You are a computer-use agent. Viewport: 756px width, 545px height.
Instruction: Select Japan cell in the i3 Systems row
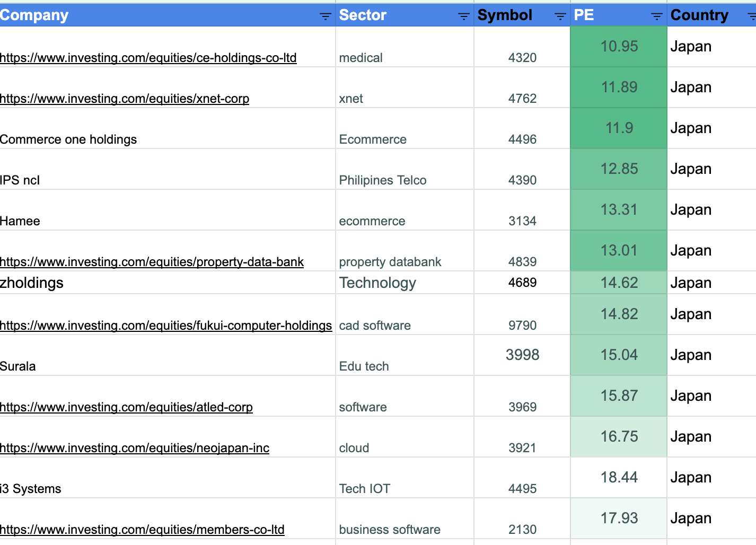[x=711, y=478]
